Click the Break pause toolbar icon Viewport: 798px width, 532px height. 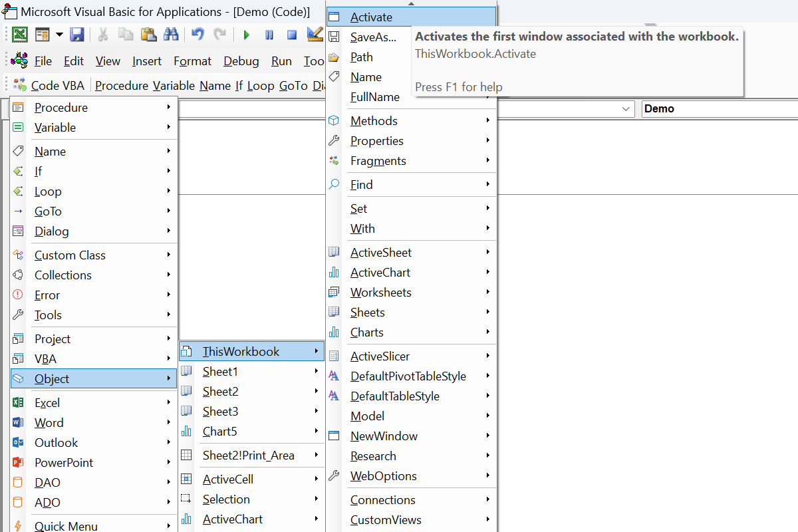(269, 35)
